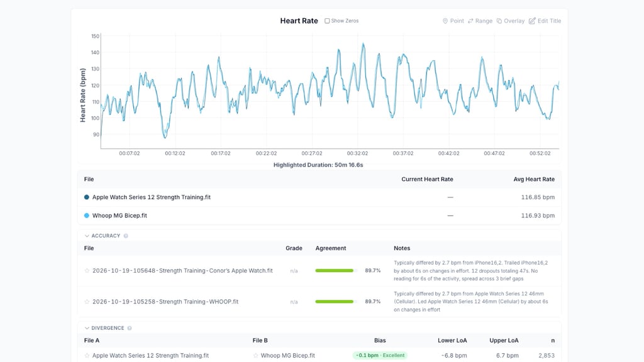The height and width of the screenshot is (362, 644).
Task: Click the Accuracy info icon
Action: pos(126,236)
